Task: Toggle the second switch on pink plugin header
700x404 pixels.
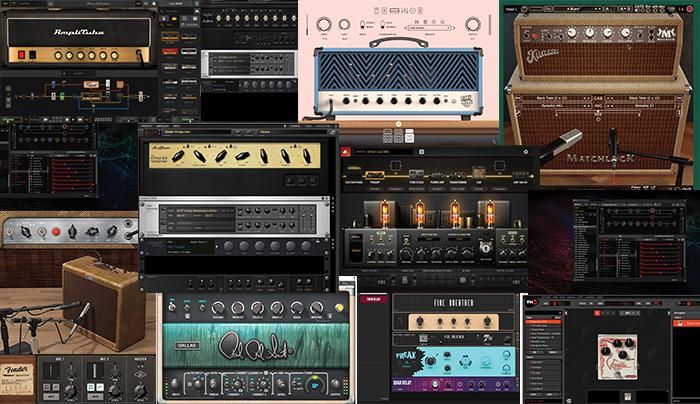Action: [x=382, y=24]
